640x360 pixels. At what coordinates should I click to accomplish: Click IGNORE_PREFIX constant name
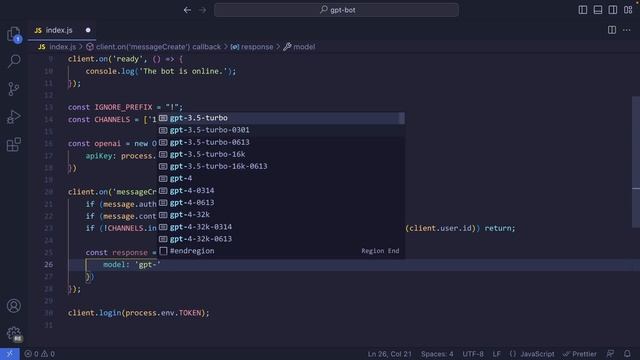[x=123, y=107]
